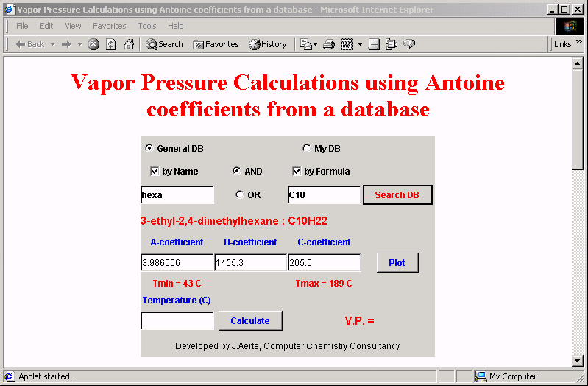Click the Print toolbar icon
588x386 pixels.
click(x=329, y=44)
